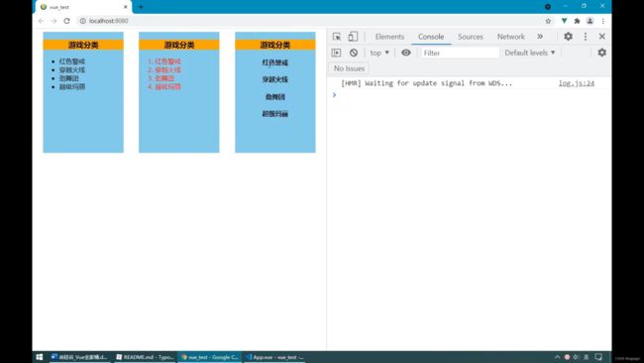
Task: Switch to README.md Typora taskbar item
Action: tap(145, 357)
